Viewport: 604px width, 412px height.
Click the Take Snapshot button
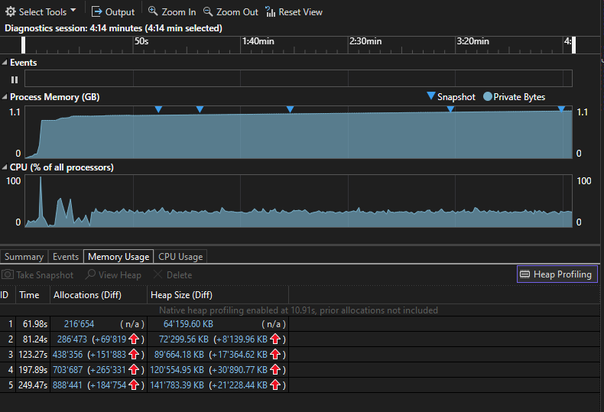[x=37, y=275]
